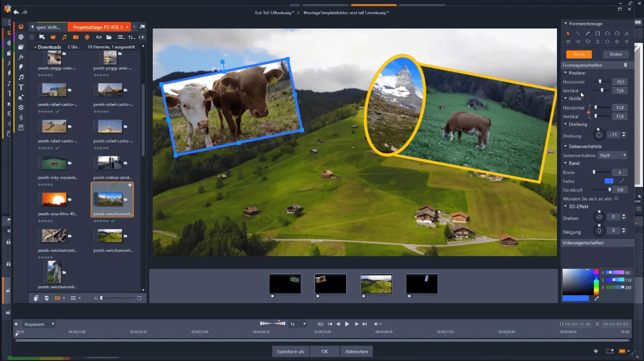Choose the line drawing tool

[x=578, y=34]
